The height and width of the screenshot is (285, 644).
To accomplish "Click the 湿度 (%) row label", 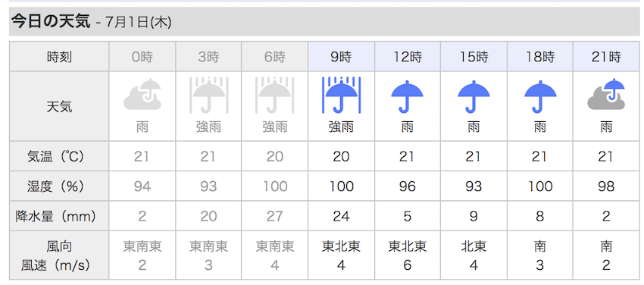I will [55, 186].
